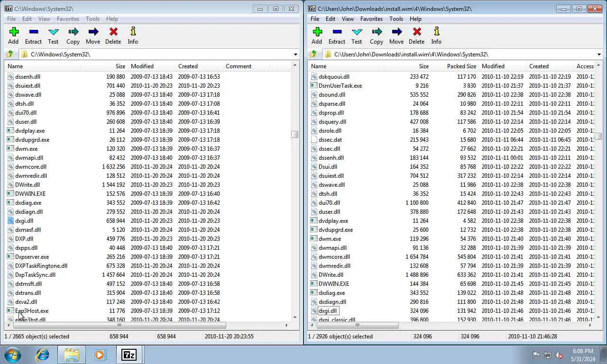Open File menu in left window

(x=11, y=19)
